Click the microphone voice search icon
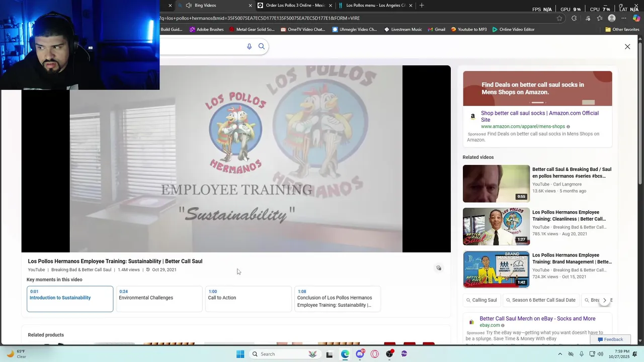Viewport: 644px width, 362px height. click(249, 46)
